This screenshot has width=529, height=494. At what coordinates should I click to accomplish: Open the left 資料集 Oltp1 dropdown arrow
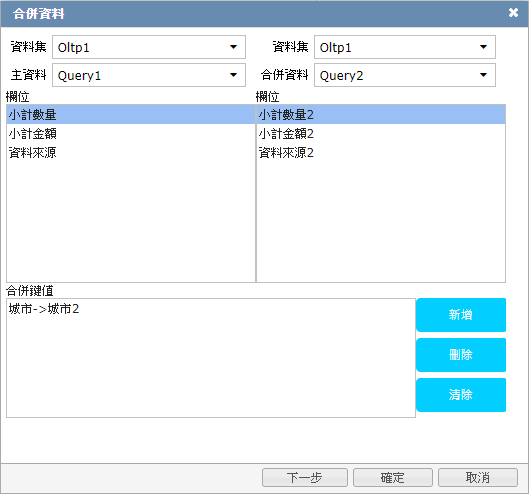233,47
